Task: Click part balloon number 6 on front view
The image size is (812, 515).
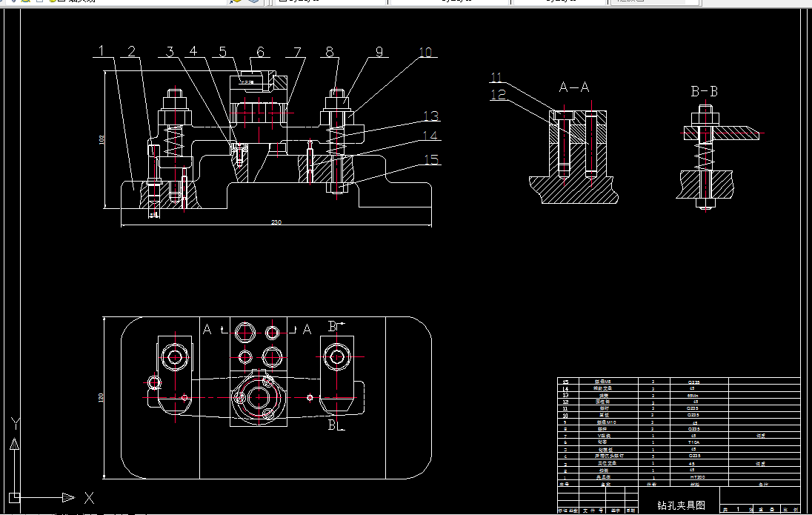Action: [260, 51]
